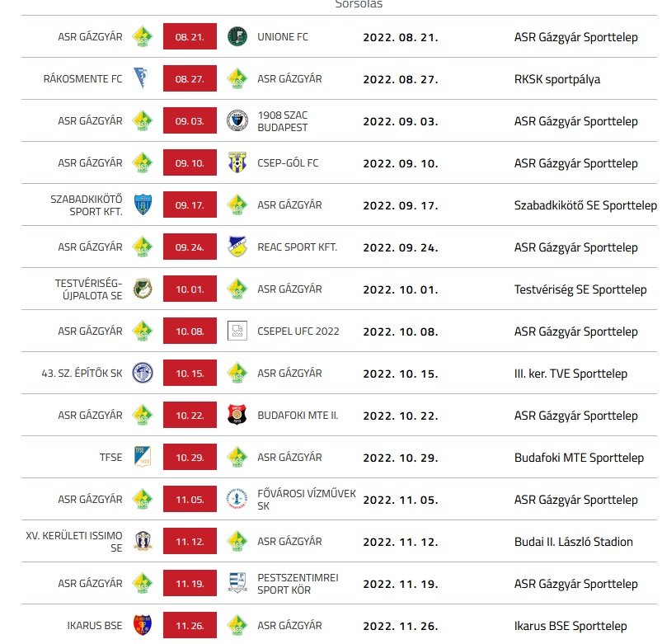Click the Rákosmente FC crest
This screenshot has width=662, height=644.
(x=143, y=79)
